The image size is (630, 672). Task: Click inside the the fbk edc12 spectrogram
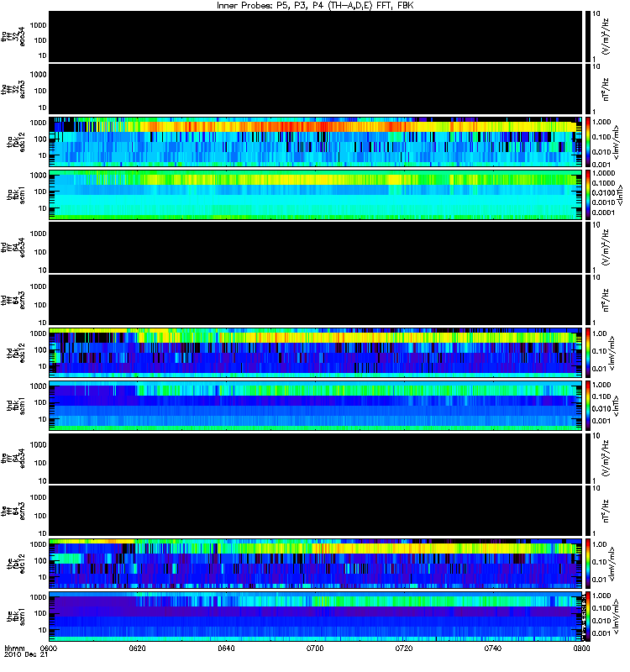315,564
